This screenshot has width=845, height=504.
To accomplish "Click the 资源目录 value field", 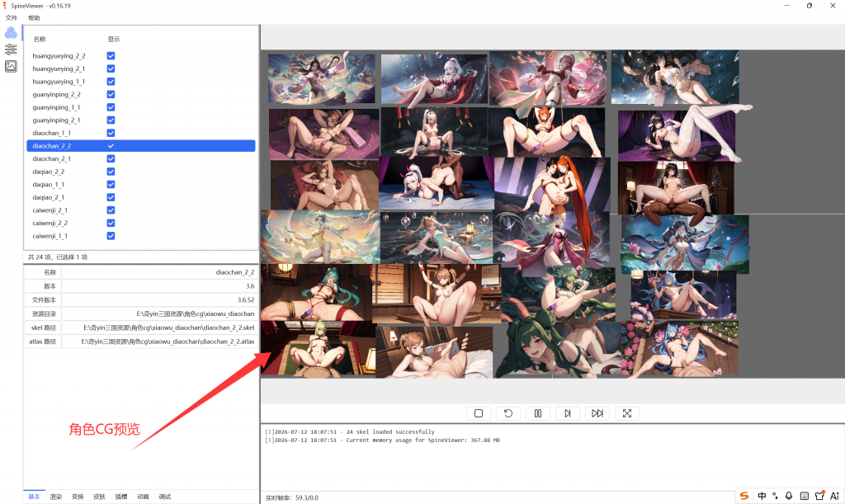I will pos(159,313).
